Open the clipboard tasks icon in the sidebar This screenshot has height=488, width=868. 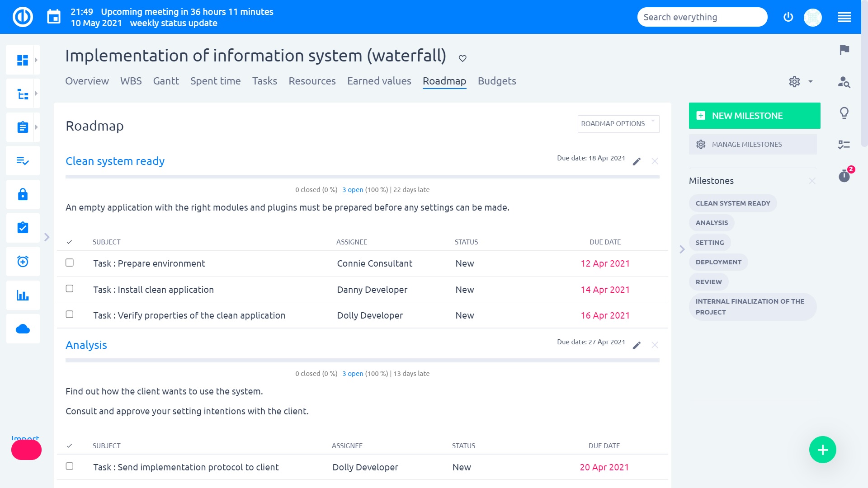[22, 127]
